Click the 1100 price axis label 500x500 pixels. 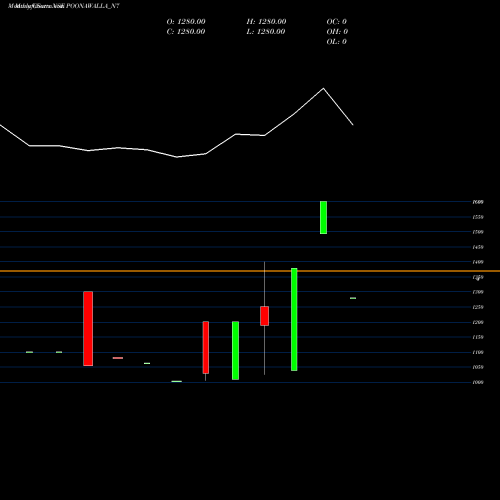[478, 352]
